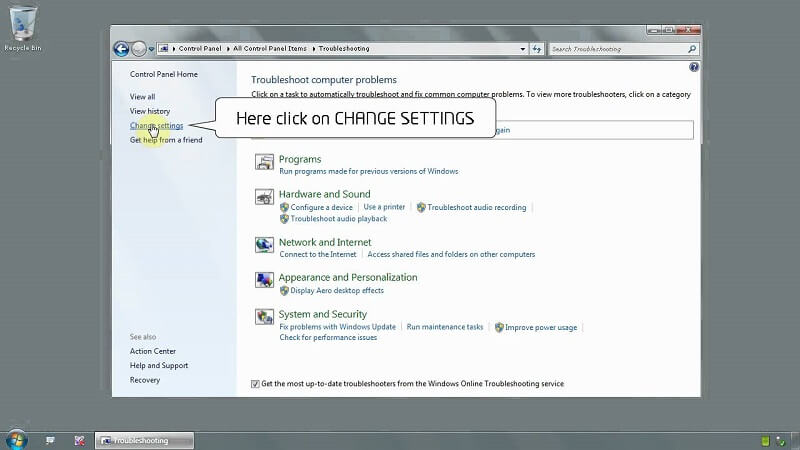The height and width of the screenshot is (450, 800).
Task: Open Use a printer troubleshooter
Action: (384, 207)
